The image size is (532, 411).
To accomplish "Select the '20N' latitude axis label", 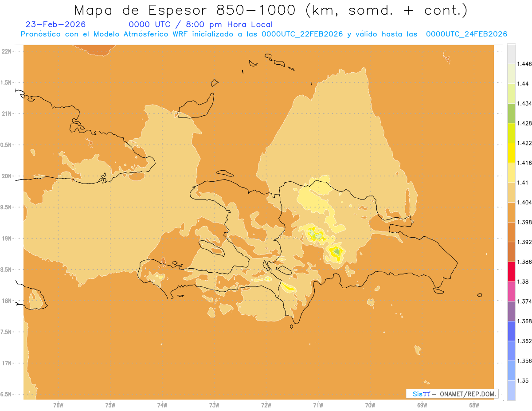I will 6,176.
